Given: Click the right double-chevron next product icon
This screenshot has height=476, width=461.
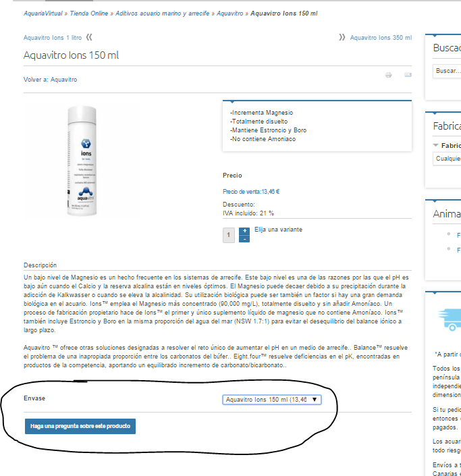Looking at the screenshot, I should point(342,37).
